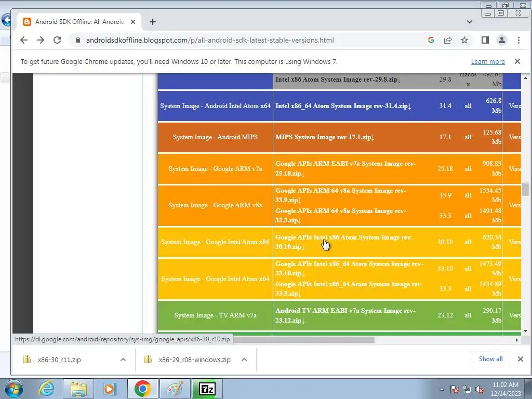Image resolution: width=532 pixels, height=399 pixels.
Task: Go back with the browser back arrow
Action: click(x=24, y=40)
